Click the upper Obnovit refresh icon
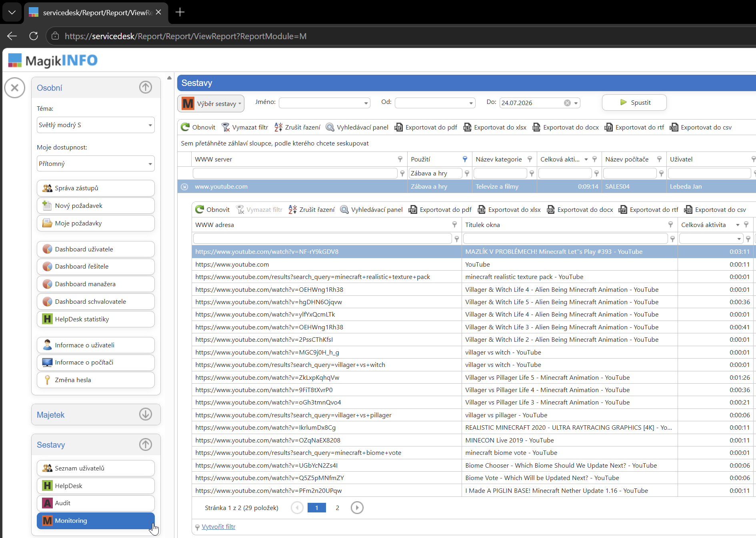The width and height of the screenshot is (756, 538). (x=185, y=127)
